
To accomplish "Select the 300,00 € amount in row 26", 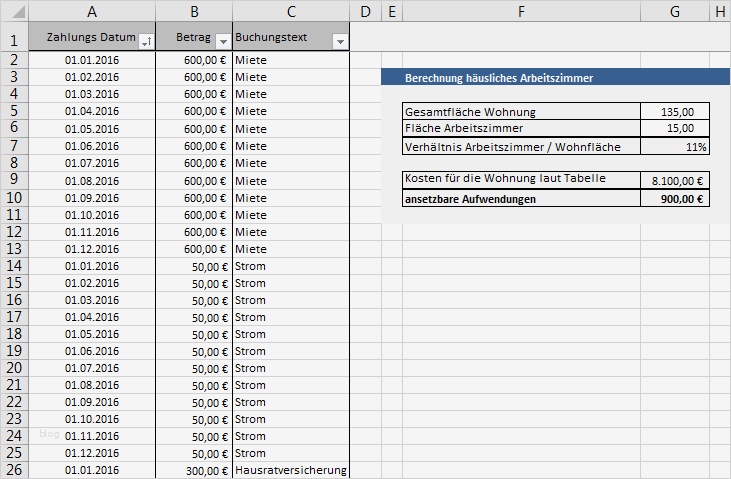I will pyautogui.click(x=194, y=470).
